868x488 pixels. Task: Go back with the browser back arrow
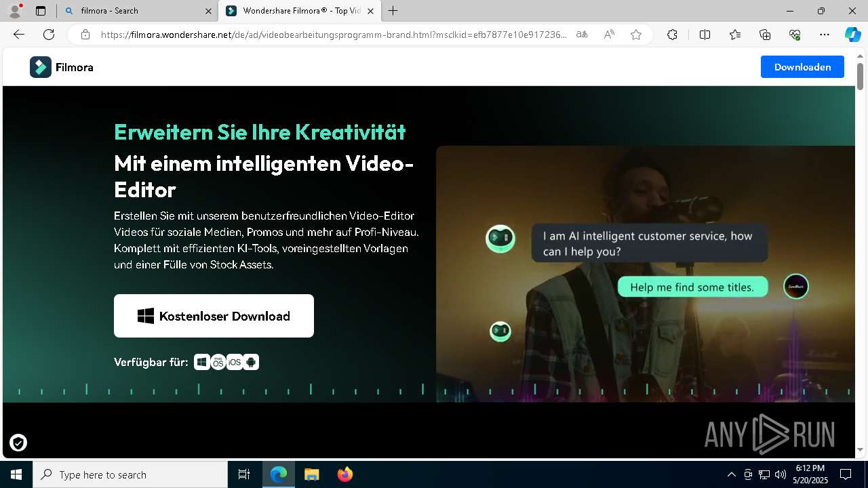[x=19, y=35]
